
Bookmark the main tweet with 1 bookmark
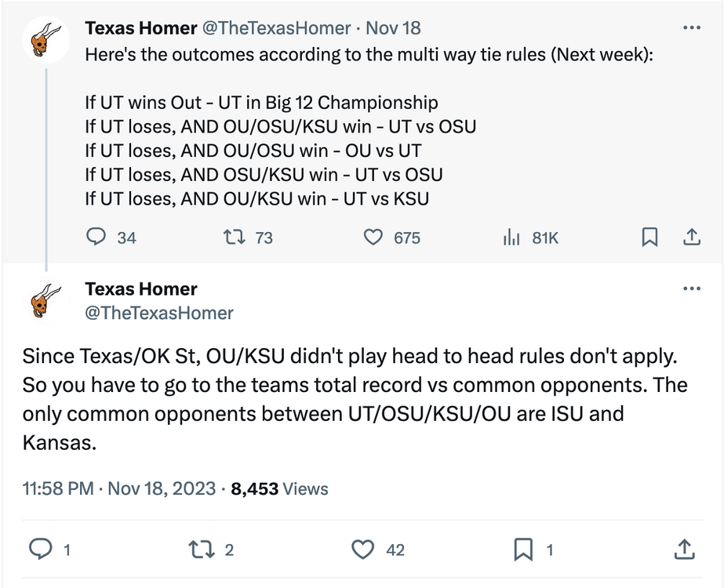pos(522,550)
